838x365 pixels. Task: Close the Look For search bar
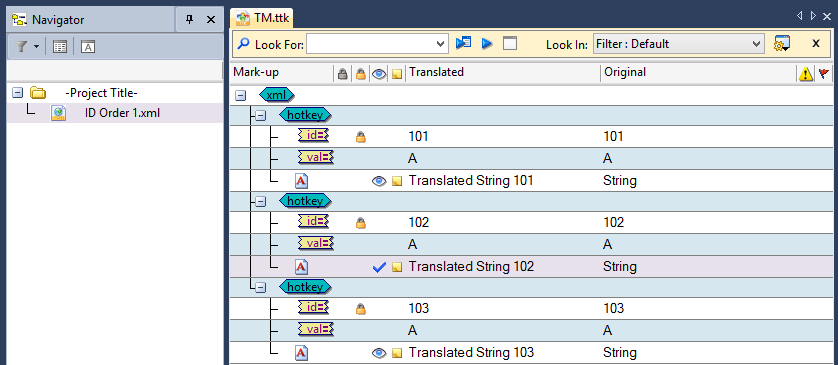(816, 44)
